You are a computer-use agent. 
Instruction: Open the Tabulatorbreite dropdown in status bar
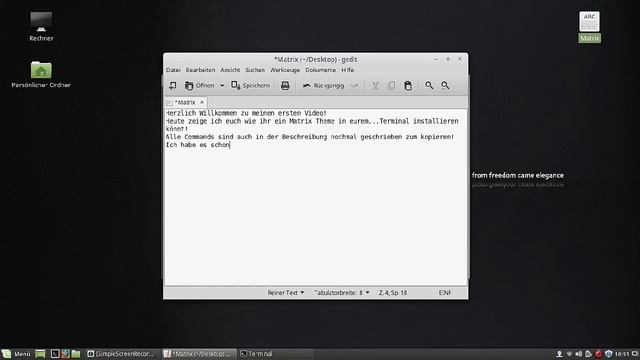coord(342,293)
